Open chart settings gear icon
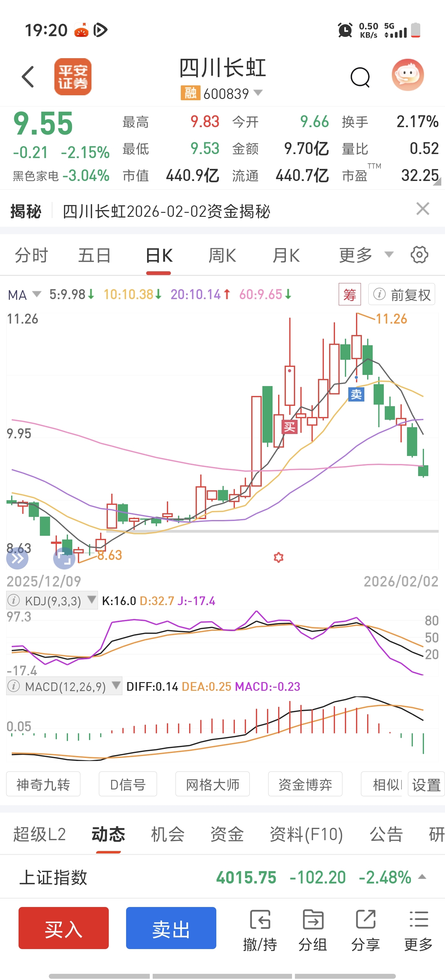 [419, 255]
